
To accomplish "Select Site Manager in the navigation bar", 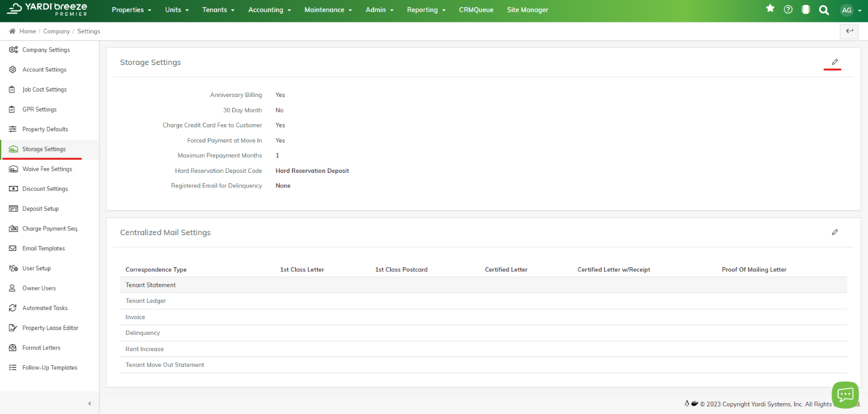I will (x=527, y=10).
